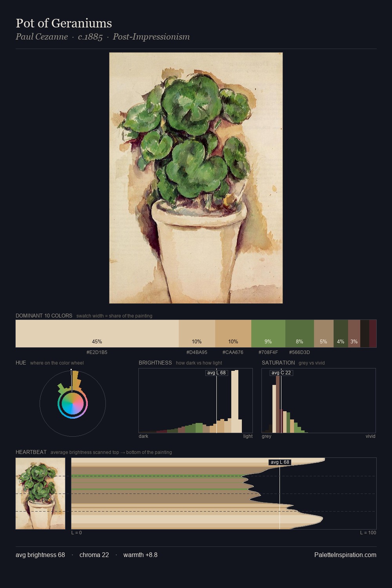Click the DOMINANT 10 COLORS heading
392x588 pixels.
[44, 316]
